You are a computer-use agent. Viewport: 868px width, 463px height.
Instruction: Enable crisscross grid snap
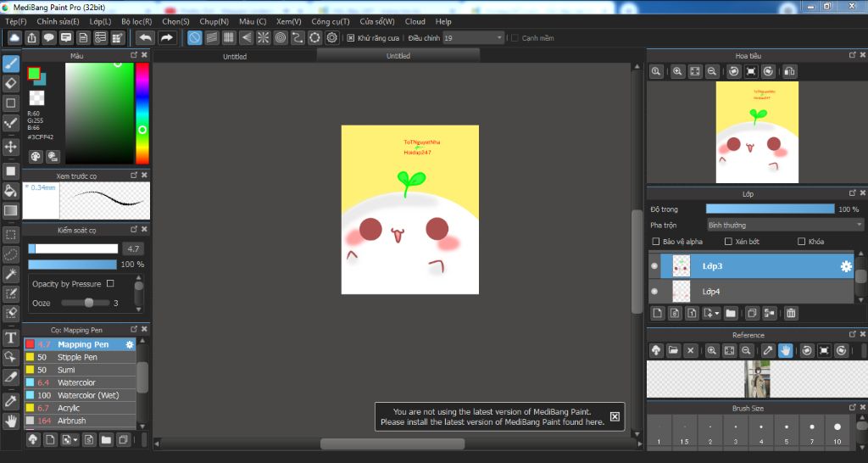coord(229,37)
